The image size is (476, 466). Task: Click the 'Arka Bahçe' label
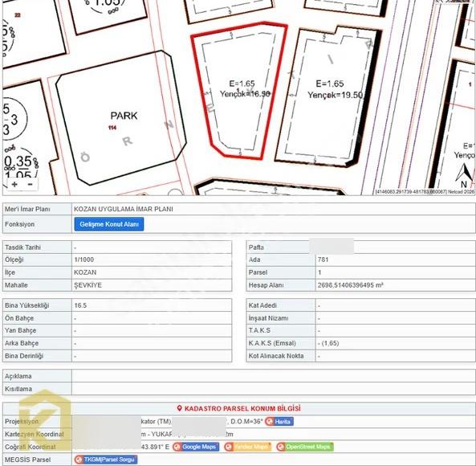tap(22, 343)
